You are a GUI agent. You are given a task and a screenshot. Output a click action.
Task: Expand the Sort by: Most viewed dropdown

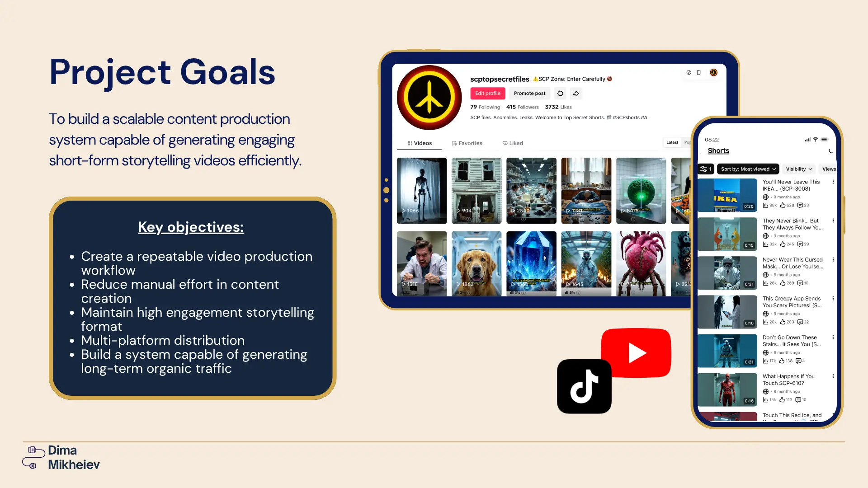[748, 169]
